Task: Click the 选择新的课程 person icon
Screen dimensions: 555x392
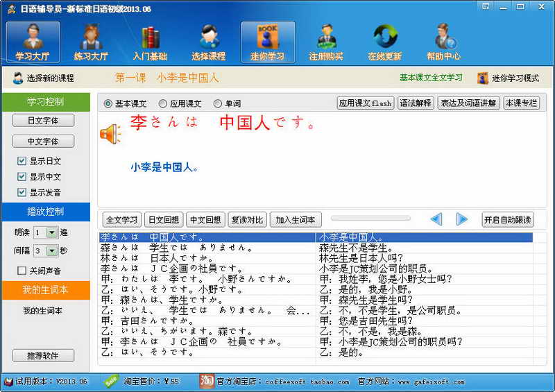Action: [x=18, y=78]
